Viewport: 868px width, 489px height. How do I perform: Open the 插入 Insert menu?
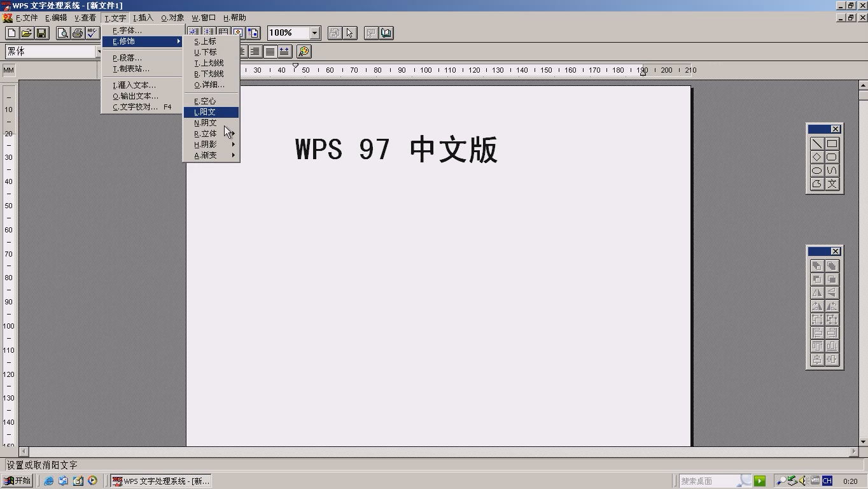(143, 18)
